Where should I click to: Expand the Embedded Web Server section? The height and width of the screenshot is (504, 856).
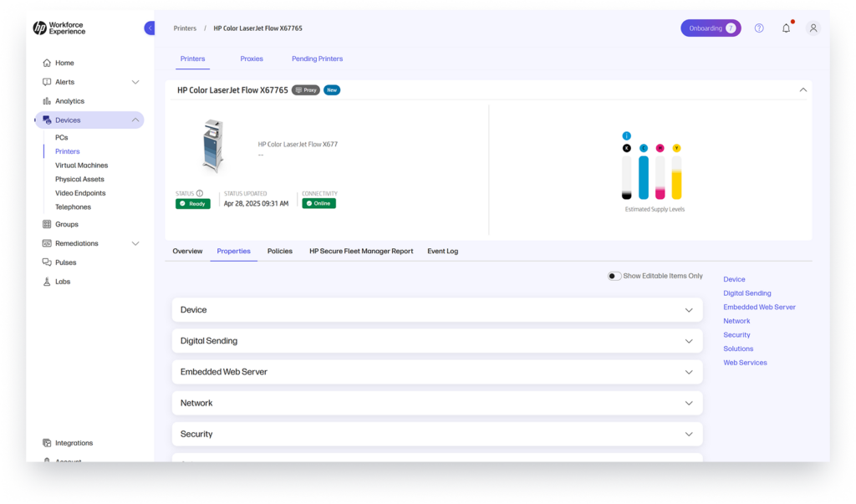tap(436, 372)
